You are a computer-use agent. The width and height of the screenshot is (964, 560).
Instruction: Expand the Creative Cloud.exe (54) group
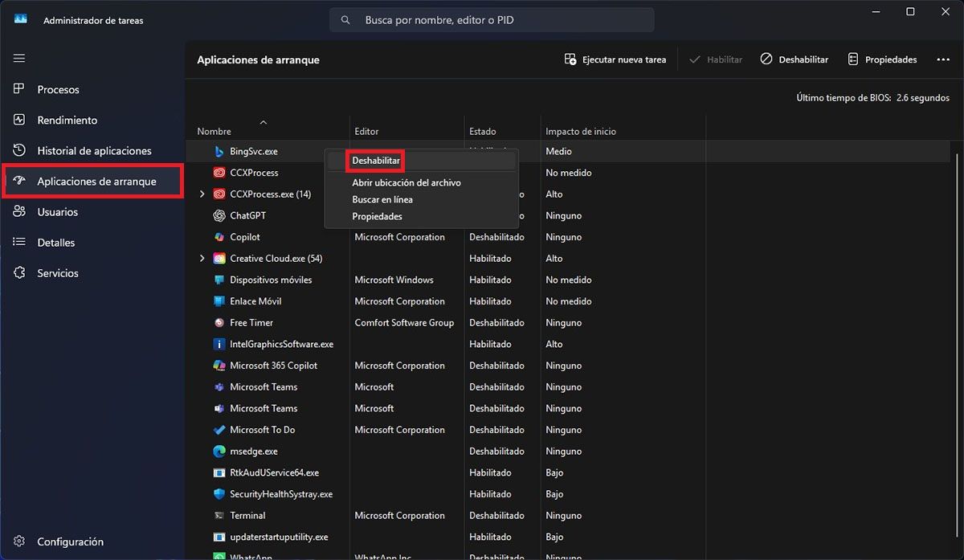[x=202, y=258]
